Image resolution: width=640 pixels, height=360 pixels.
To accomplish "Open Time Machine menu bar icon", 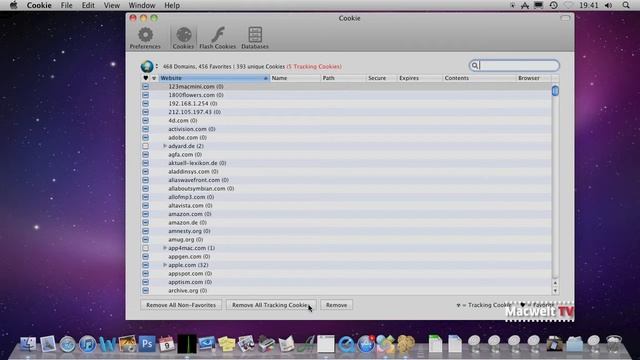I will (553, 5).
